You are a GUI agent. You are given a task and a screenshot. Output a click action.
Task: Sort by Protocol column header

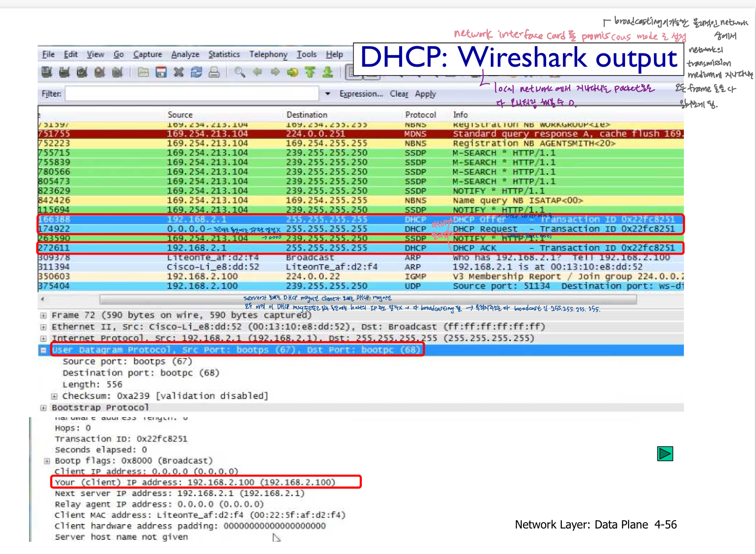point(421,114)
